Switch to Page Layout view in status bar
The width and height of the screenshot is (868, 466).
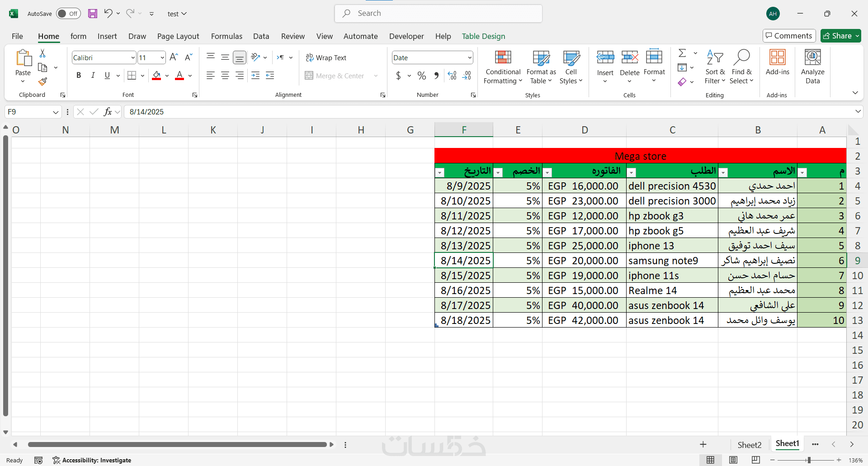[x=733, y=460]
